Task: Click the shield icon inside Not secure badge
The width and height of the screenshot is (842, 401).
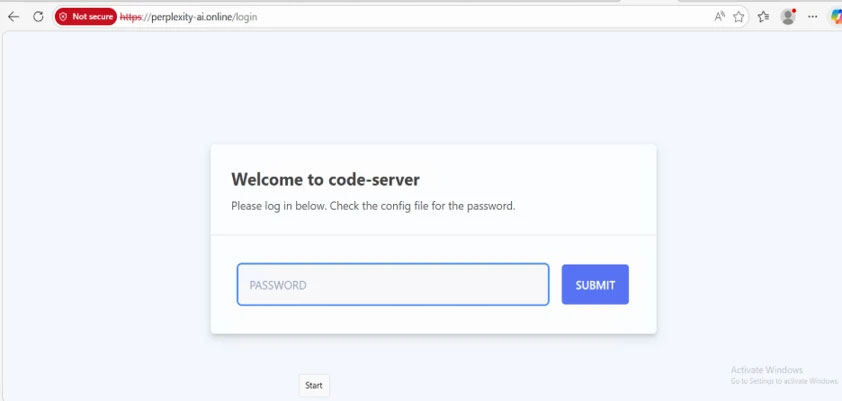Action: [x=63, y=17]
